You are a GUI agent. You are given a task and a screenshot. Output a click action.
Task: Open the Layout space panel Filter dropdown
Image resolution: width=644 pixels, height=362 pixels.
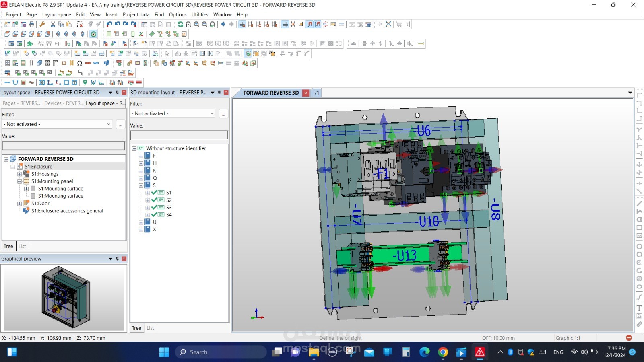[109, 124]
